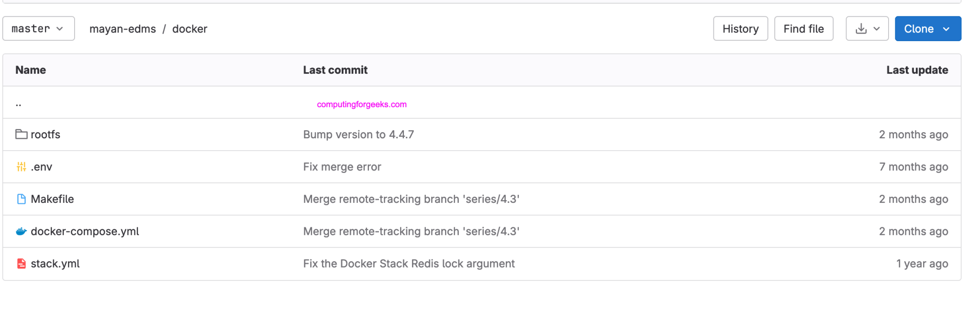Click the sliders icon beside .env

pyautogui.click(x=21, y=167)
